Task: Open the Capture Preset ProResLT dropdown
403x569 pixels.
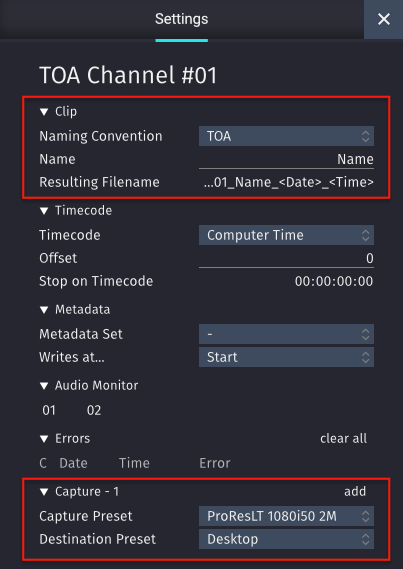Action: pos(286,516)
